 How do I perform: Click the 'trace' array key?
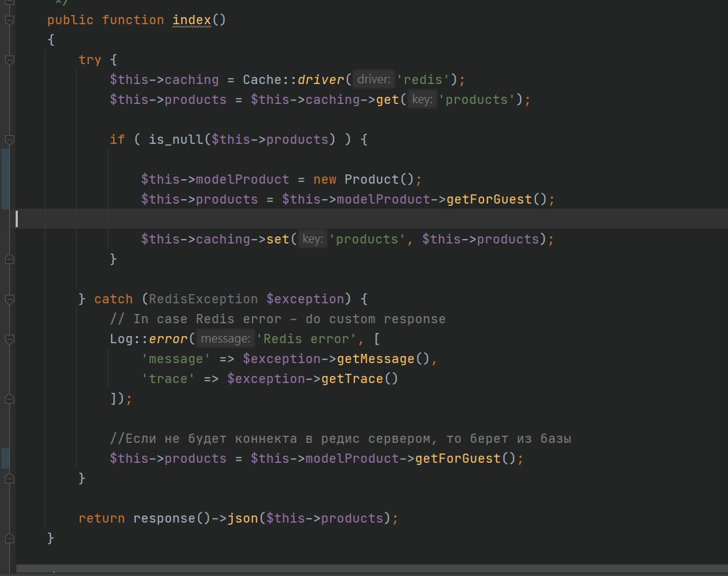[x=168, y=379]
